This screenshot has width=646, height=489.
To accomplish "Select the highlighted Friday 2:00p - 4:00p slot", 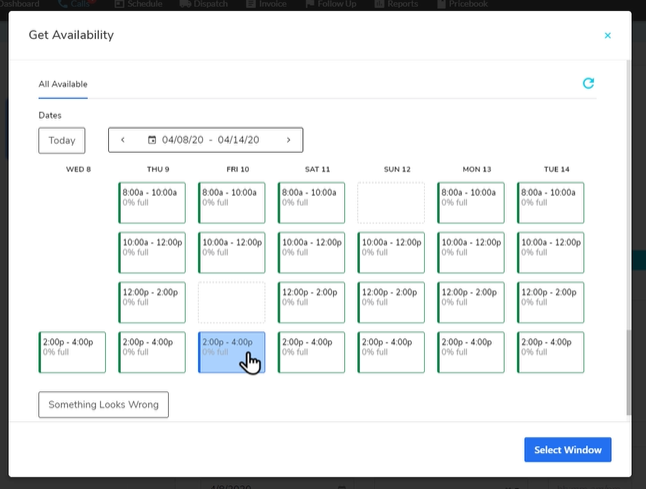I will coord(232,352).
